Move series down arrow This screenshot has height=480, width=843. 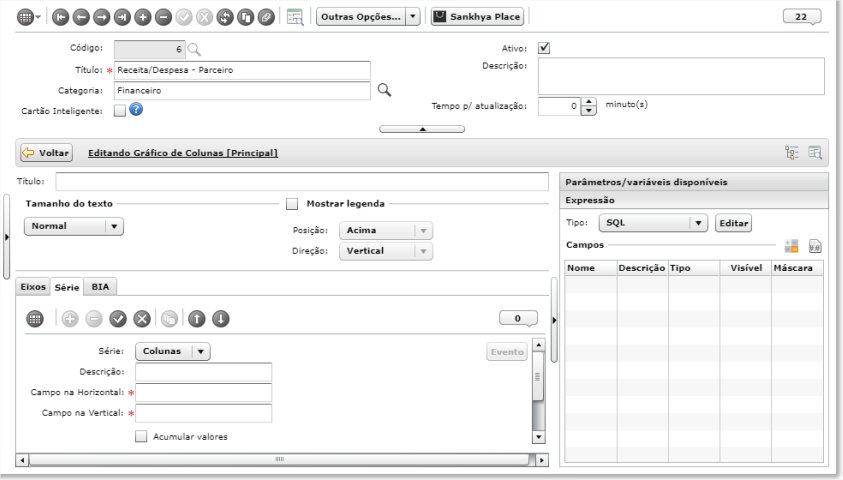pyautogui.click(x=220, y=319)
